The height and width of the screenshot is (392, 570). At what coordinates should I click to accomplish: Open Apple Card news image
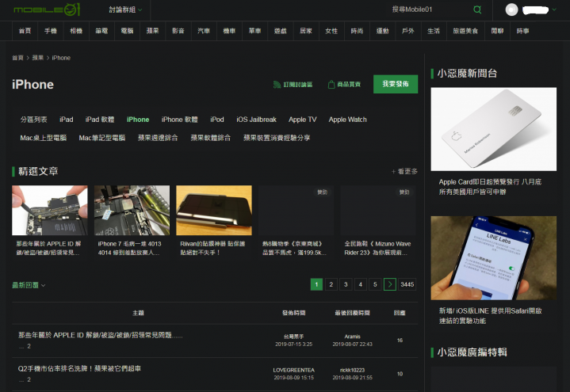pos(494,129)
